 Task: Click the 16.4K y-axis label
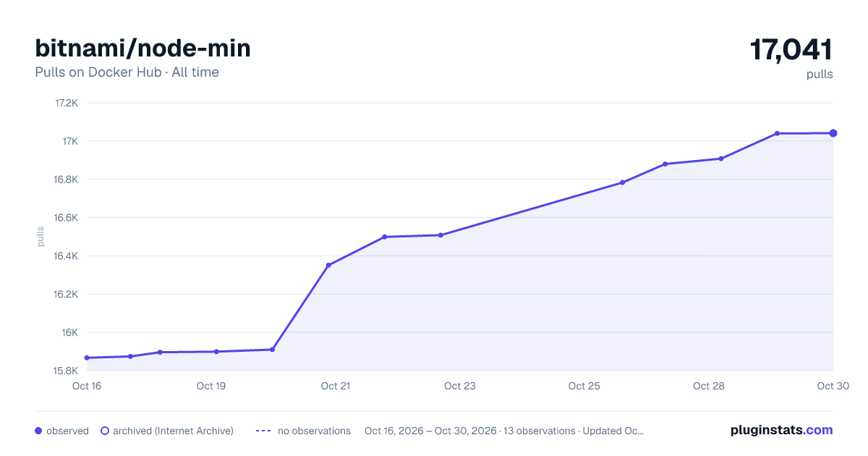click(x=66, y=256)
